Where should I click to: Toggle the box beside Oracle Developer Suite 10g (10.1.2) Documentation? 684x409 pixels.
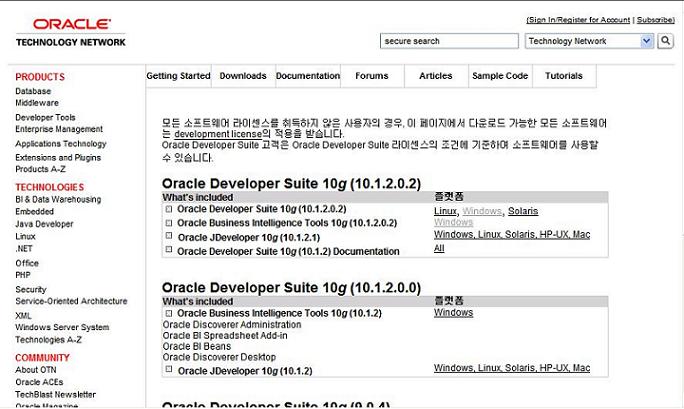coord(169,251)
